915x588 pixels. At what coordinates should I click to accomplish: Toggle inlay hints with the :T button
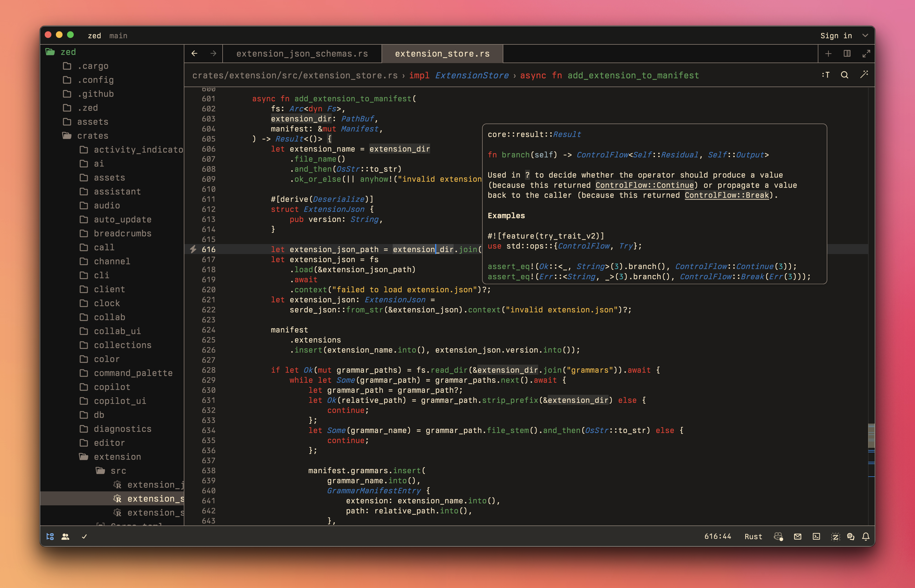pos(826,75)
